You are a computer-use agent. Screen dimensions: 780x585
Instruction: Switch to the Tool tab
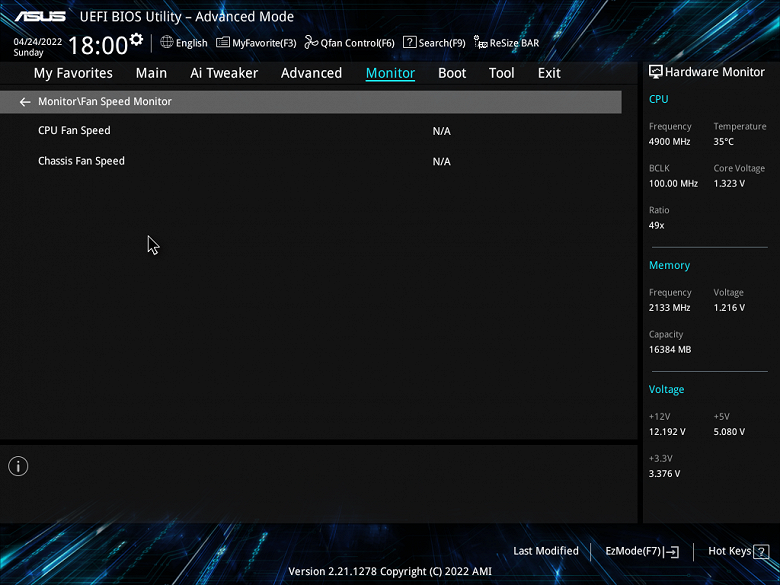pyautogui.click(x=501, y=73)
